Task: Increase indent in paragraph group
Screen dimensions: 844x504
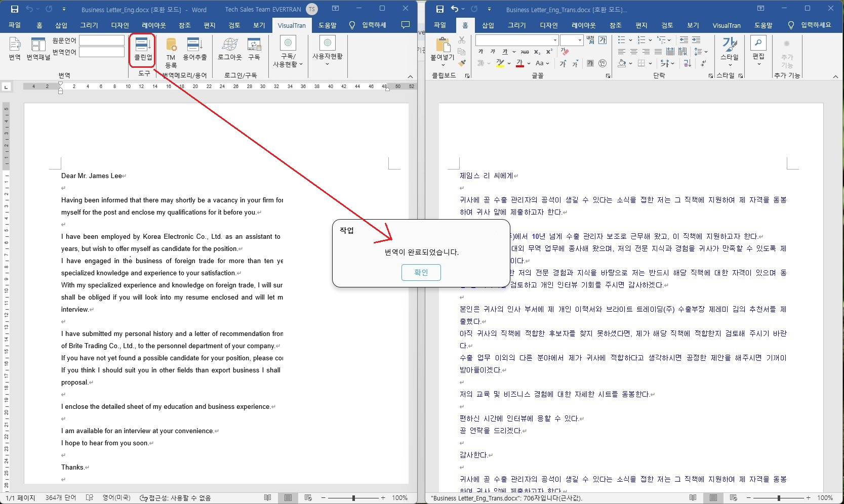Action: tap(696, 40)
